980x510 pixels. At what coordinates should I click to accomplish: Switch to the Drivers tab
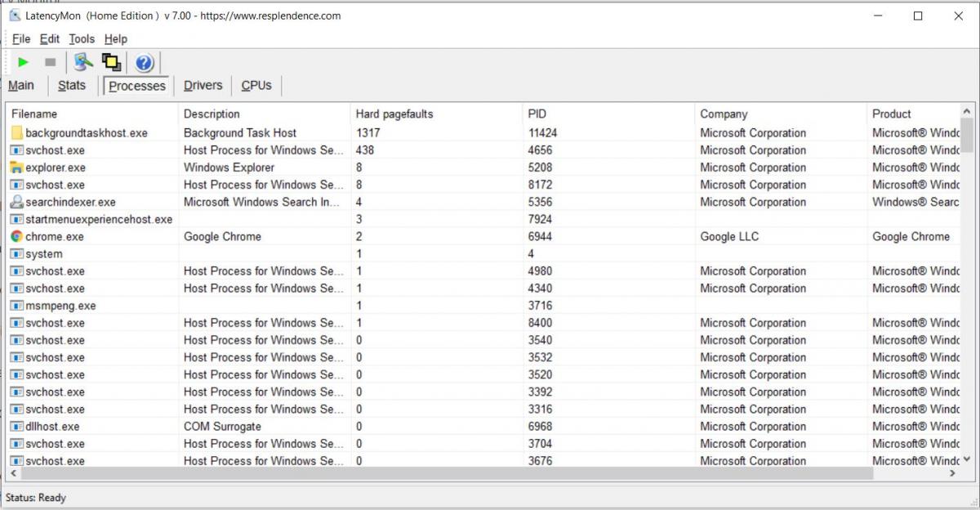click(x=203, y=86)
